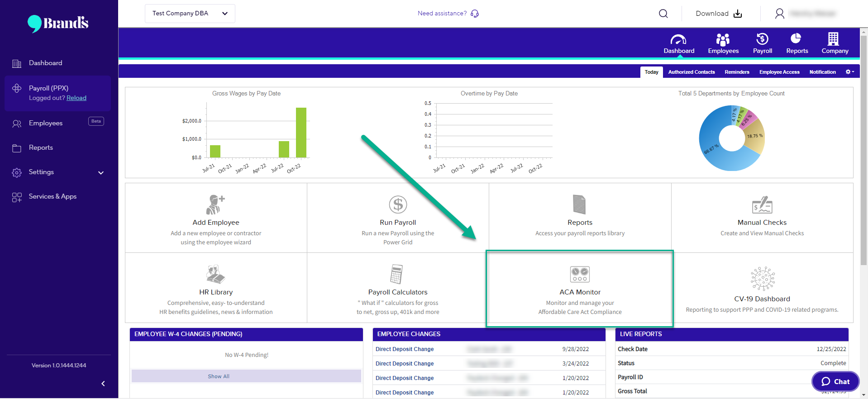Open the HR Library tile icon
The image size is (868, 399).
click(x=215, y=274)
